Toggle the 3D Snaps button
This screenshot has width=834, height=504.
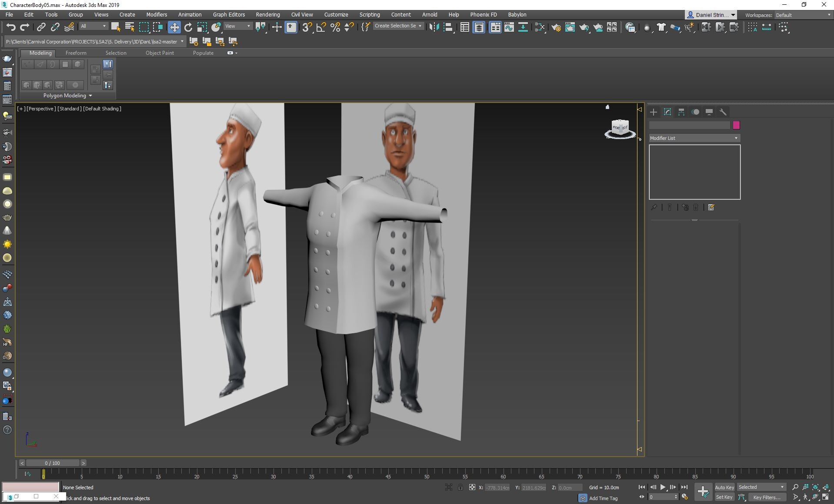307,27
